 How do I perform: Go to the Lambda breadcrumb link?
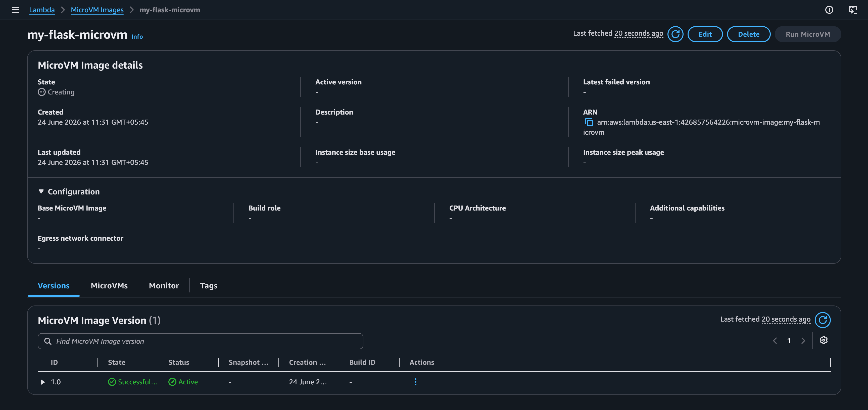point(42,10)
